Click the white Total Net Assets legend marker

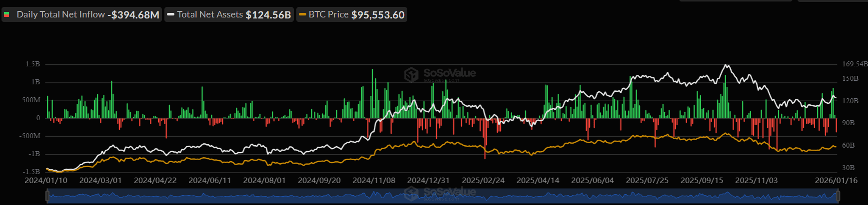point(171,15)
